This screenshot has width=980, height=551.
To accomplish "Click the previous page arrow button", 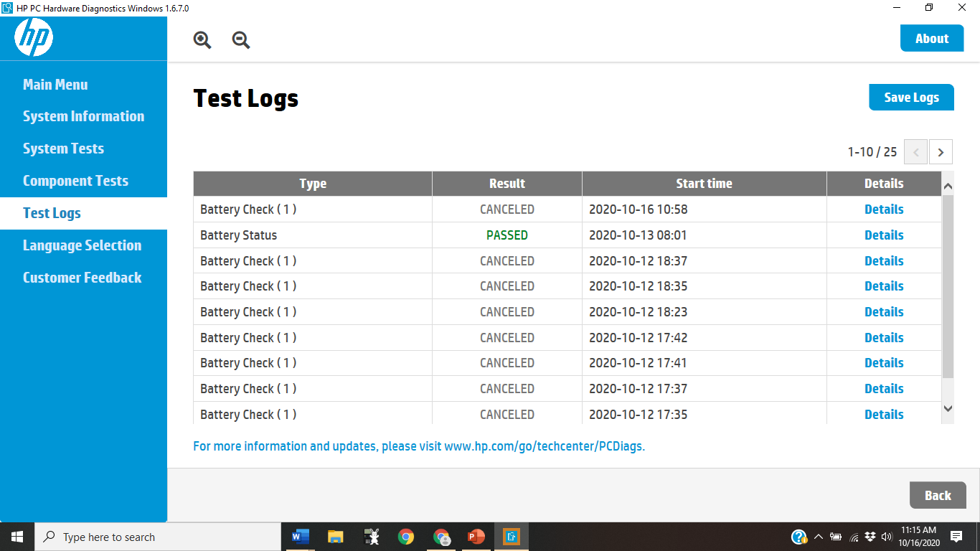I will pos(916,152).
